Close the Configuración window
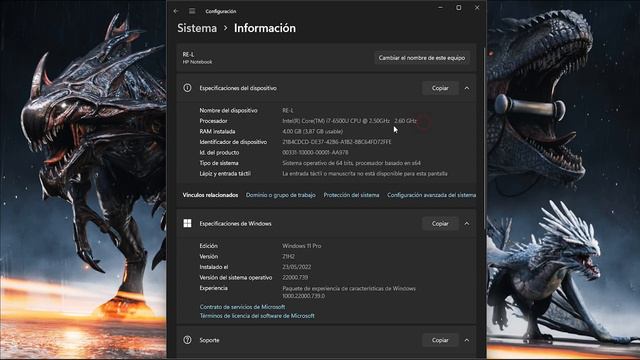Screen dimensions: 640x360 pyautogui.click(x=477, y=7)
